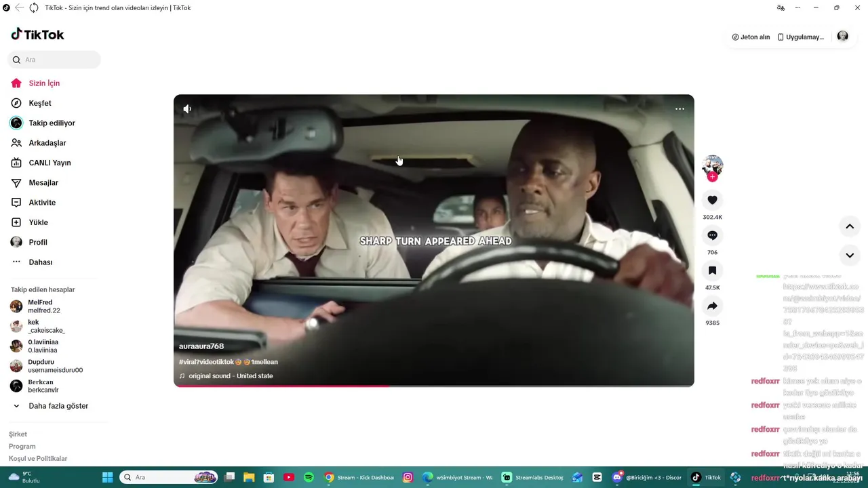Mute the video with speaker icon
Screen dimensions: 868x488
click(187, 108)
